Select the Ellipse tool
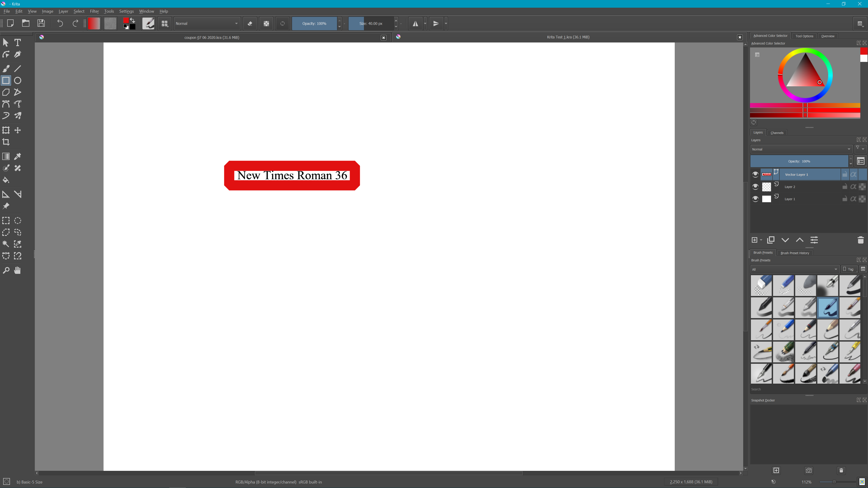This screenshot has height=488, width=868. coord(18,80)
